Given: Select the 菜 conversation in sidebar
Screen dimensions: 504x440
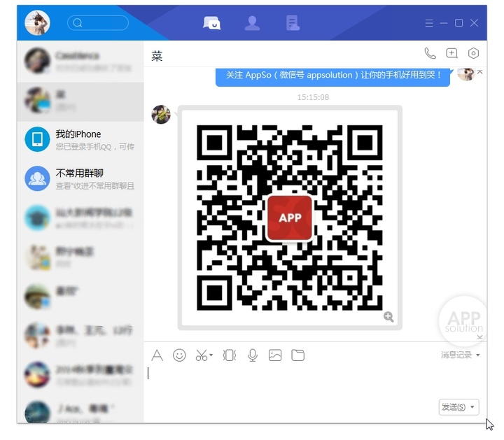Looking at the screenshot, I should [80, 101].
